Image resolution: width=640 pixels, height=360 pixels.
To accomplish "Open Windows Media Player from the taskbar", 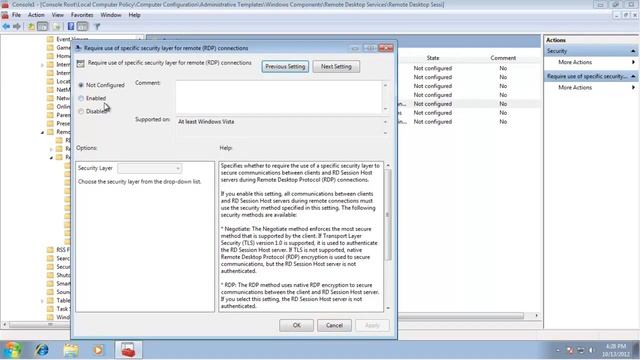I will click(98, 350).
